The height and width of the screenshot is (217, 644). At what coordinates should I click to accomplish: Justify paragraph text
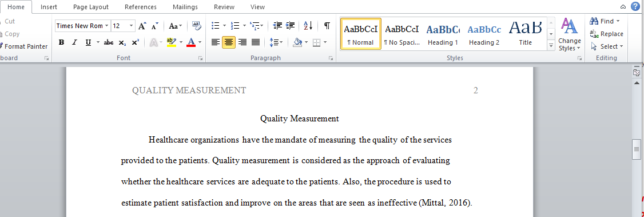pyautogui.click(x=256, y=42)
